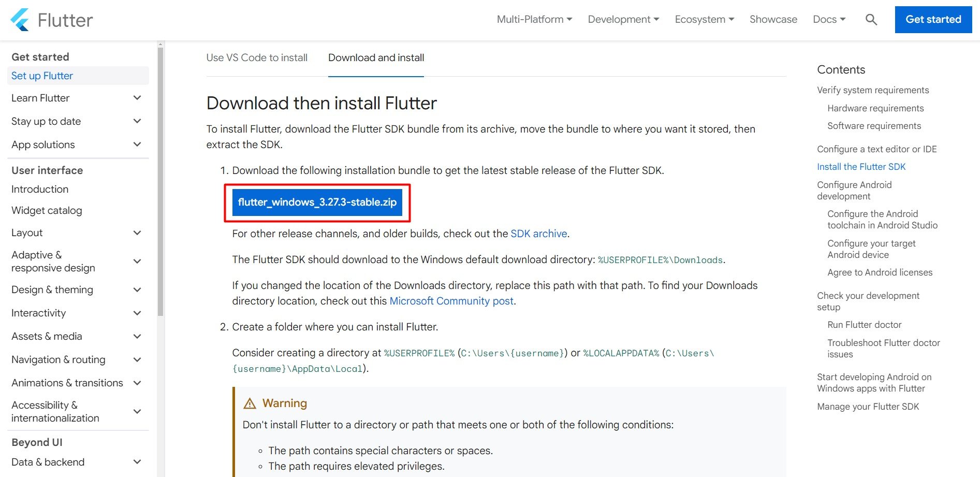Jump to Troubleshoot Flutter doctor issues
980x477 pixels.
click(x=884, y=349)
